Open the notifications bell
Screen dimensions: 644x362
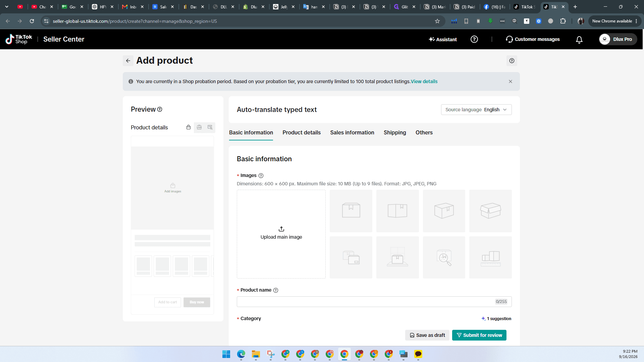[579, 40]
